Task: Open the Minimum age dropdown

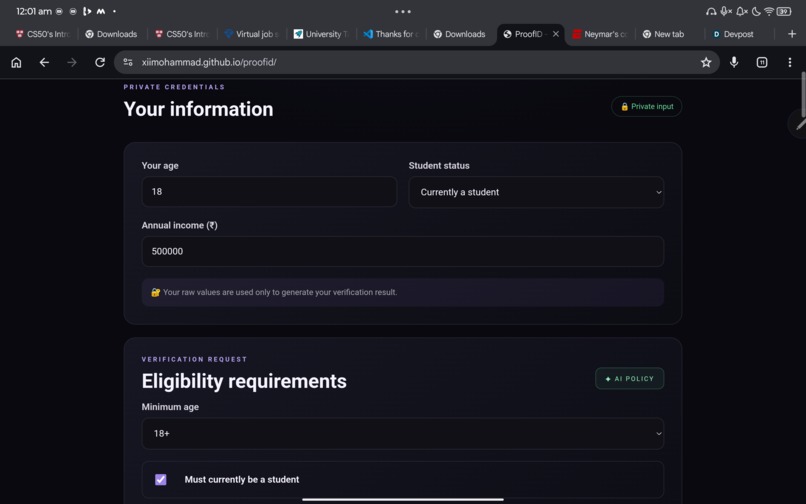Action: pos(402,434)
